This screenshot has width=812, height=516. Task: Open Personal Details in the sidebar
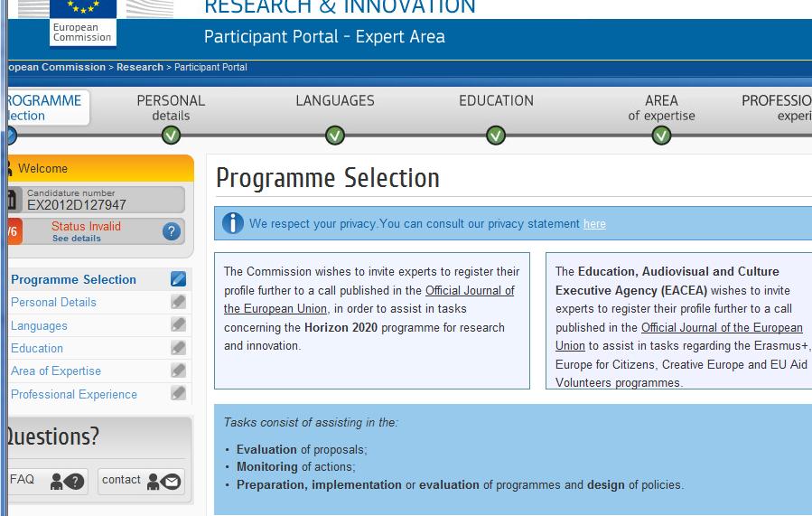pyautogui.click(x=54, y=302)
